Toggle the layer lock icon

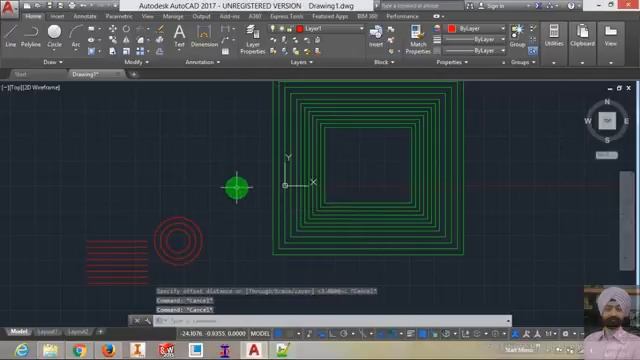pos(289,29)
